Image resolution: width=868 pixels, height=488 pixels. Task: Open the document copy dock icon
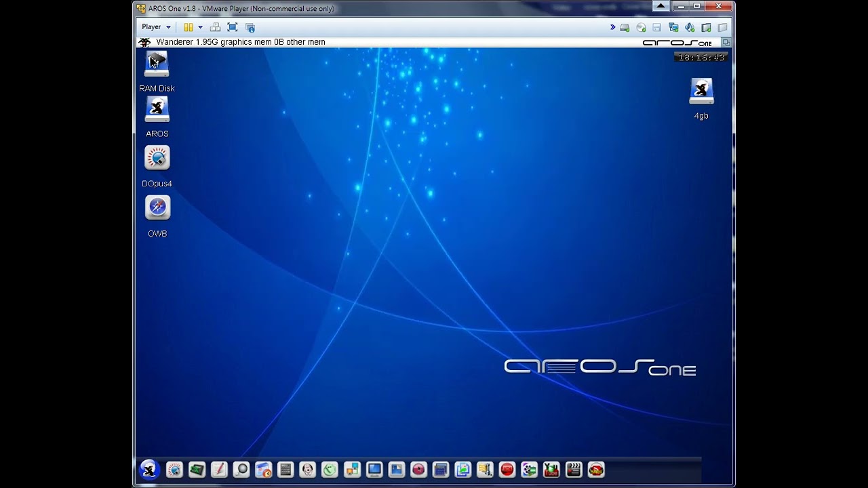tap(463, 469)
